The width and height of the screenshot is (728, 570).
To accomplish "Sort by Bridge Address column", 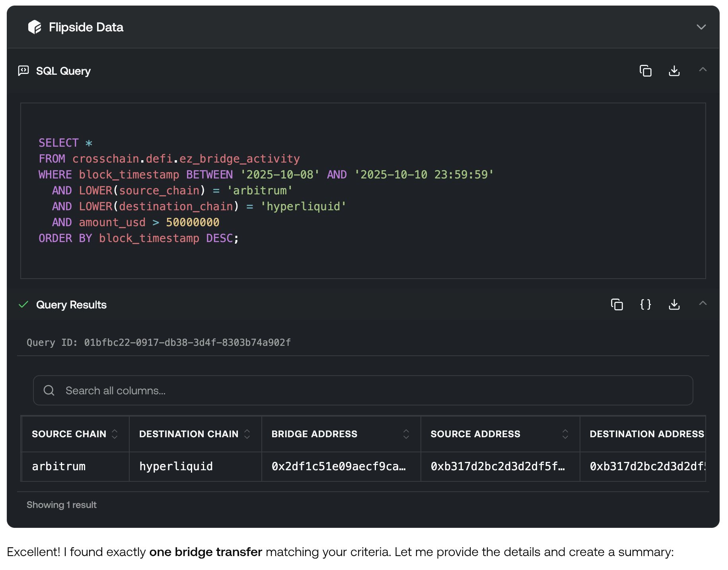I will click(406, 434).
